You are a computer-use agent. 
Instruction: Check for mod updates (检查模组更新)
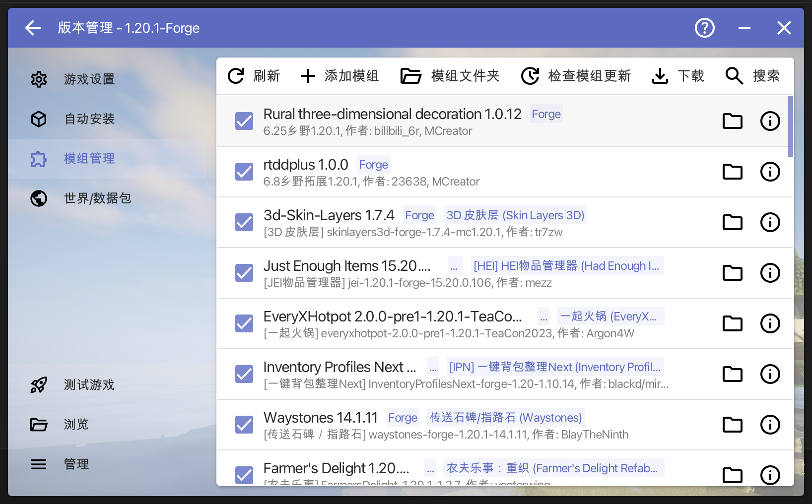click(x=576, y=76)
